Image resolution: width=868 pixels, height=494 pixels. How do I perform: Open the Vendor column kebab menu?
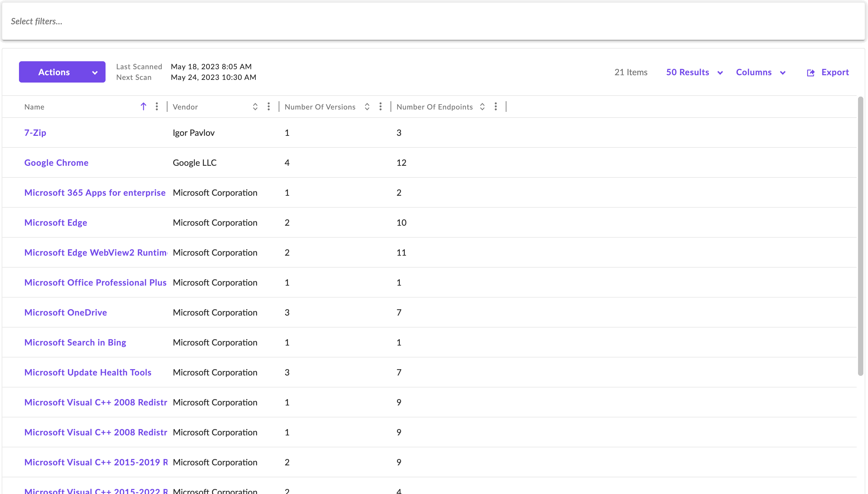click(x=268, y=107)
